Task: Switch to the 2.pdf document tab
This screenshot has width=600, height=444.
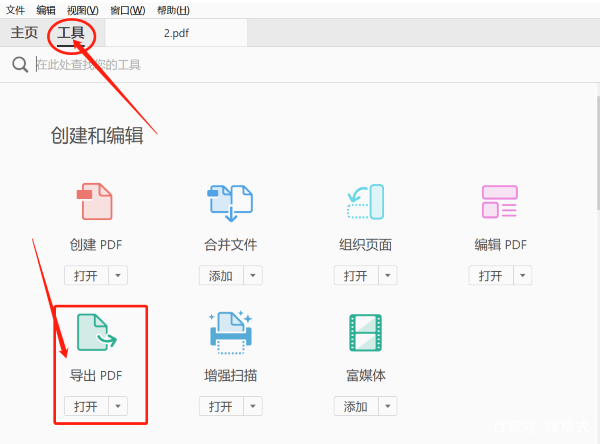Action: pos(176,33)
